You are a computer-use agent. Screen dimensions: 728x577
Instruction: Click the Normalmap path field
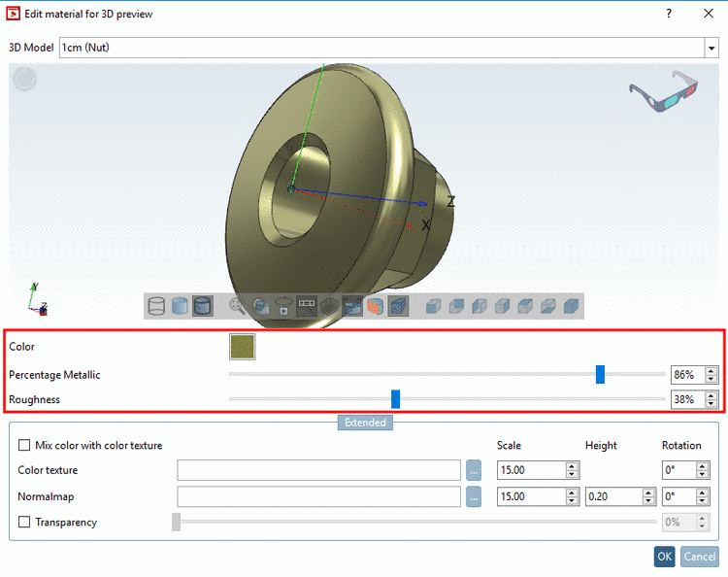(318, 496)
